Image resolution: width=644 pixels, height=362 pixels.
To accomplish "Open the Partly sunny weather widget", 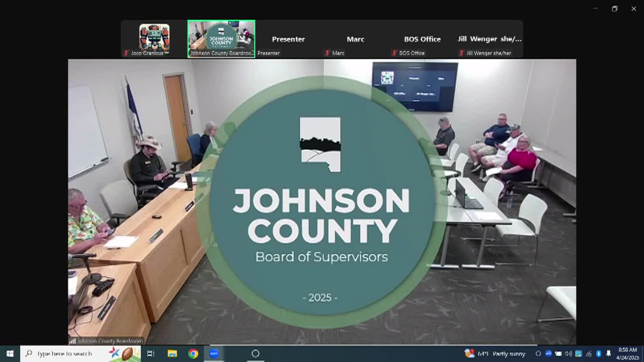I will (x=495, y=353).
